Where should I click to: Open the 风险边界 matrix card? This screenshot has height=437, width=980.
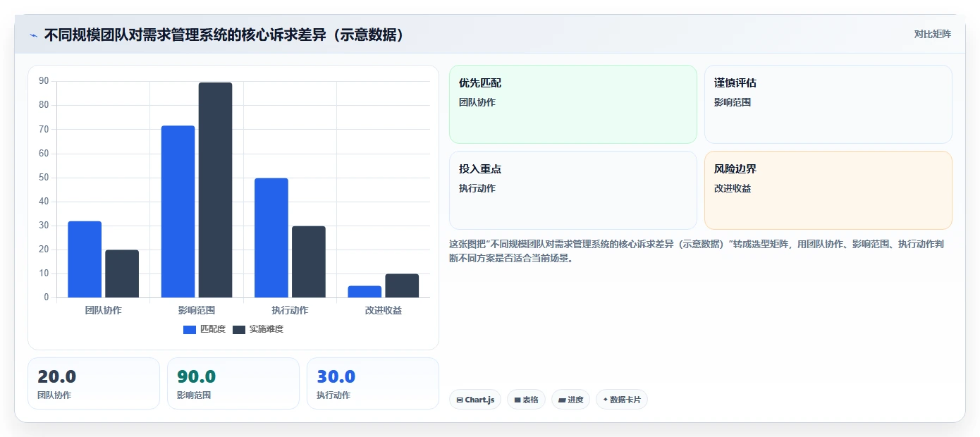tap(828, 190)
